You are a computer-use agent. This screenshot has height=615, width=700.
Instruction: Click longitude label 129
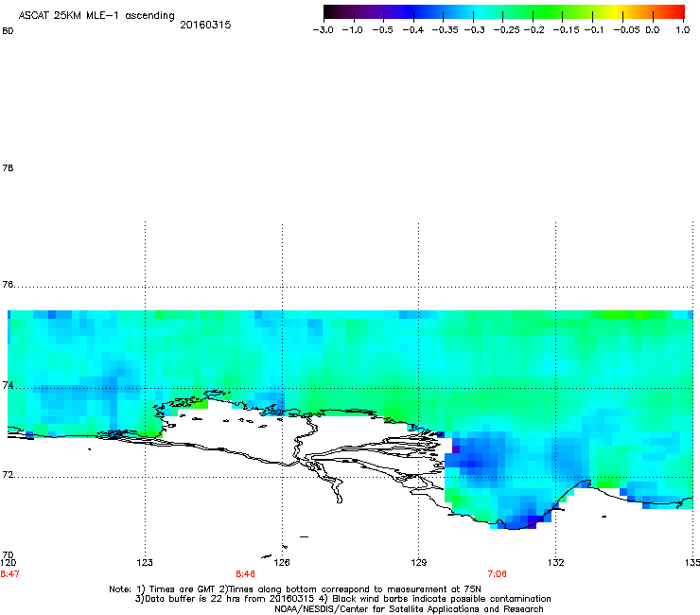(419, 563)
